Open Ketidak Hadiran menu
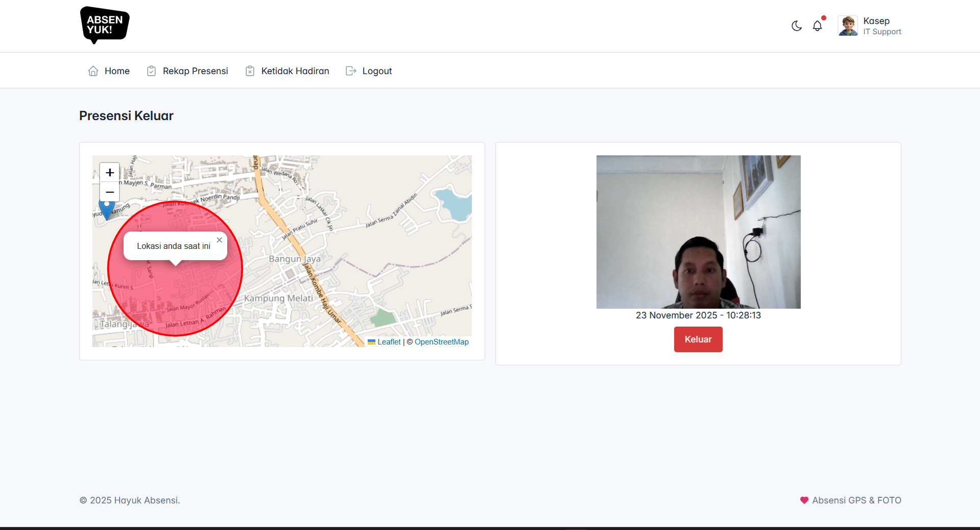This screenshot has height=530, width=980. tap(287, 71)
